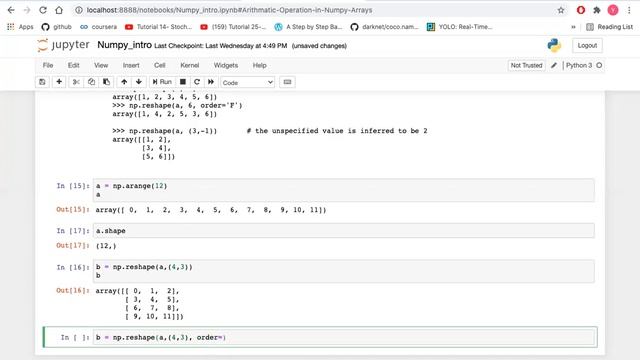Open the Apps bookmark shortcut
This screenshot has height=360, width=640.
pyautogui.click(x=20, y=27)
